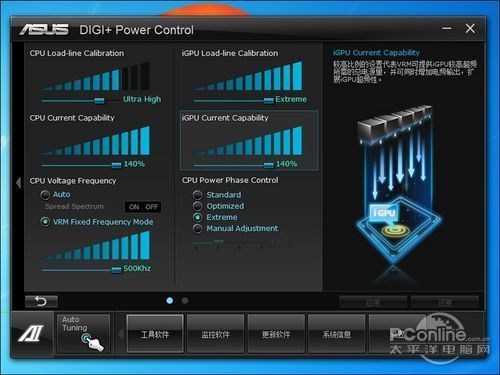The image size is (500, 375).
Task: Minimize the DIGI+ Power Control window
Action: pos(447,29)
